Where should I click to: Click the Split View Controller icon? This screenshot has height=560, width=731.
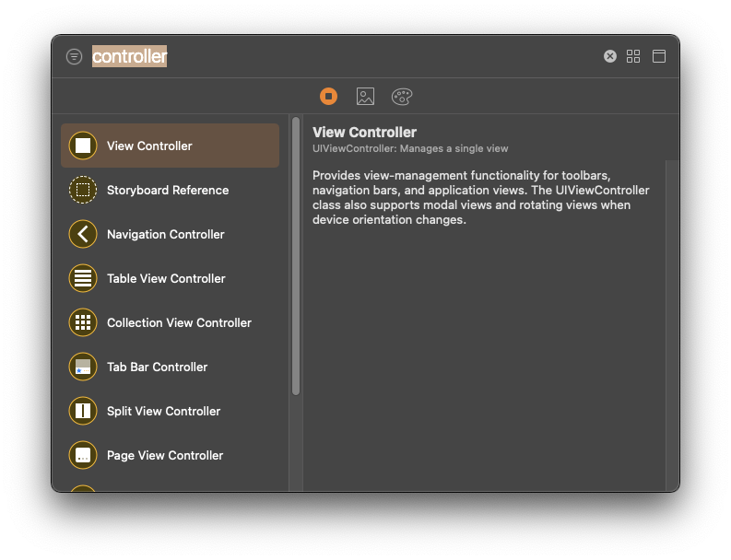[x=83, y=411]
